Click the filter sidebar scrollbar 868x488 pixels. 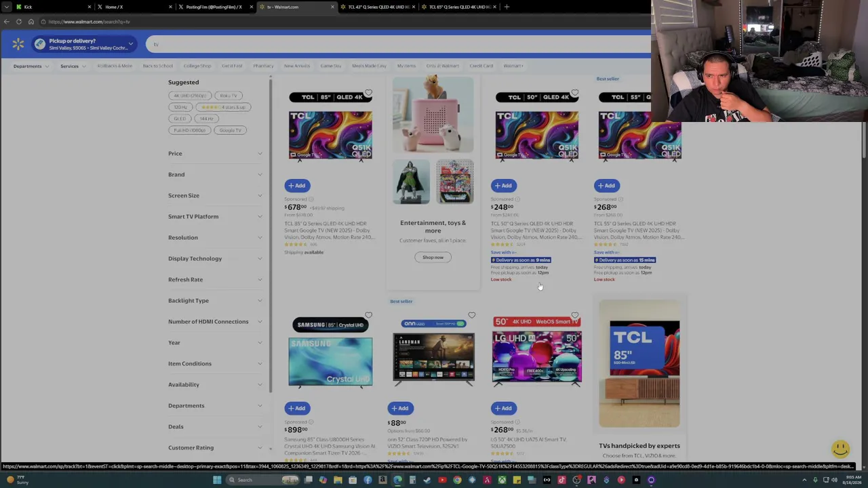coord(271,233)
